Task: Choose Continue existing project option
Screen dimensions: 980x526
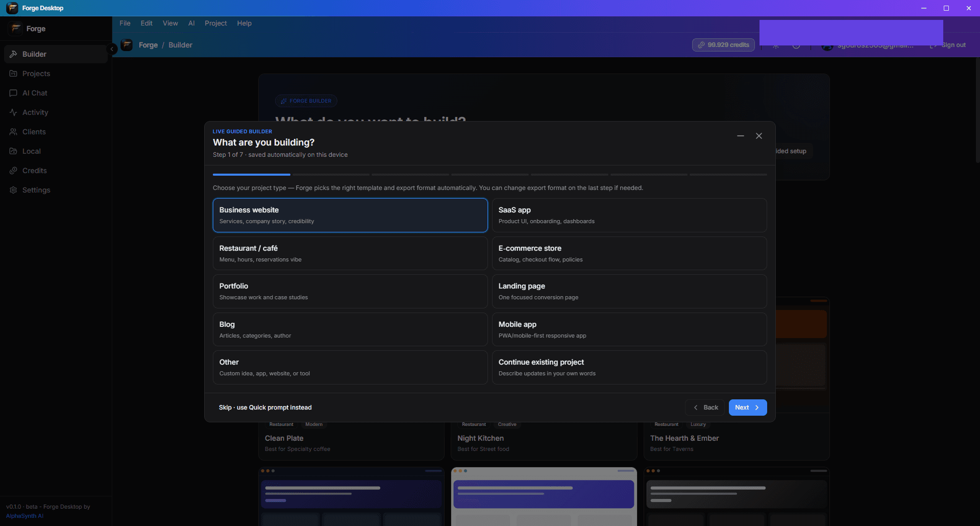Action: [x=629, y=367]
